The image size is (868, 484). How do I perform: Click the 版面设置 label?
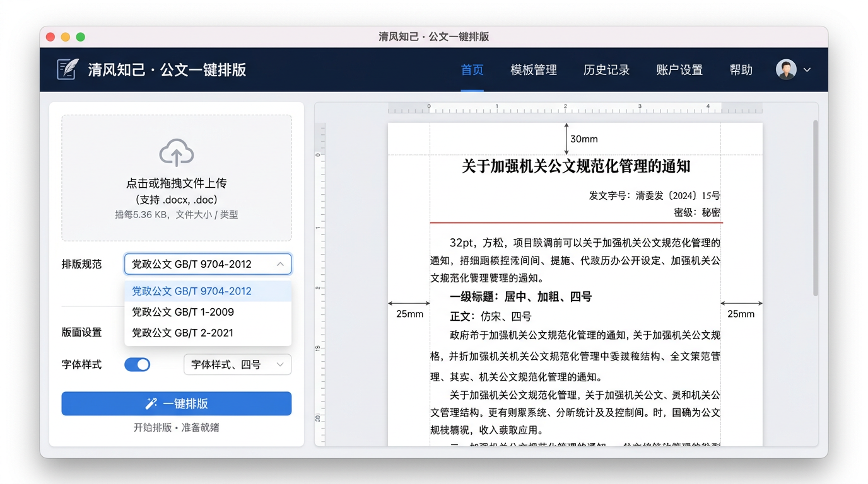pos(81,332)
